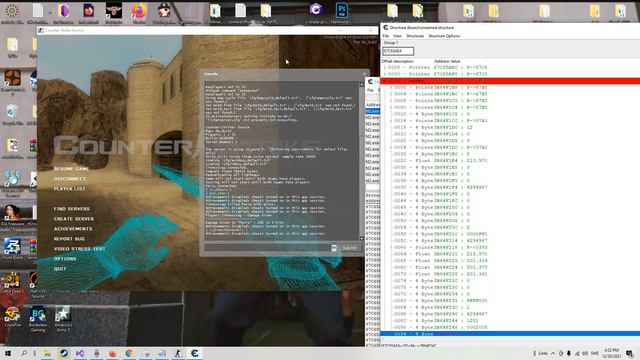Click the console scrollbar down arrow
Viewport: 640px width, 360px height.
pos(362,238)
